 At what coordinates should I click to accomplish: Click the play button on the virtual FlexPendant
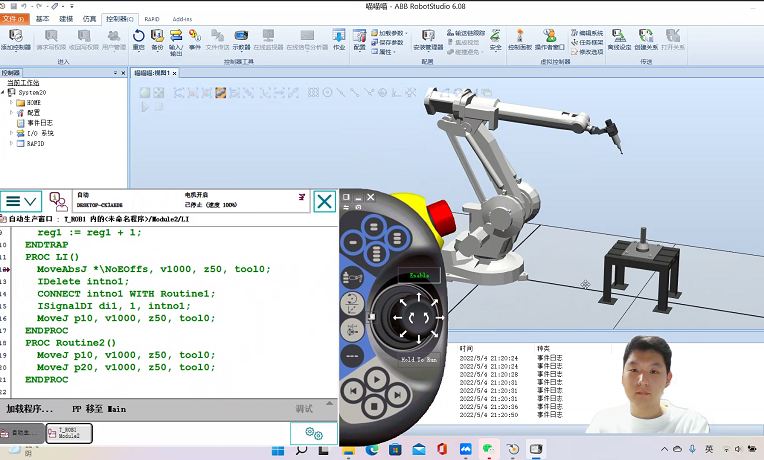coord(376,379)
